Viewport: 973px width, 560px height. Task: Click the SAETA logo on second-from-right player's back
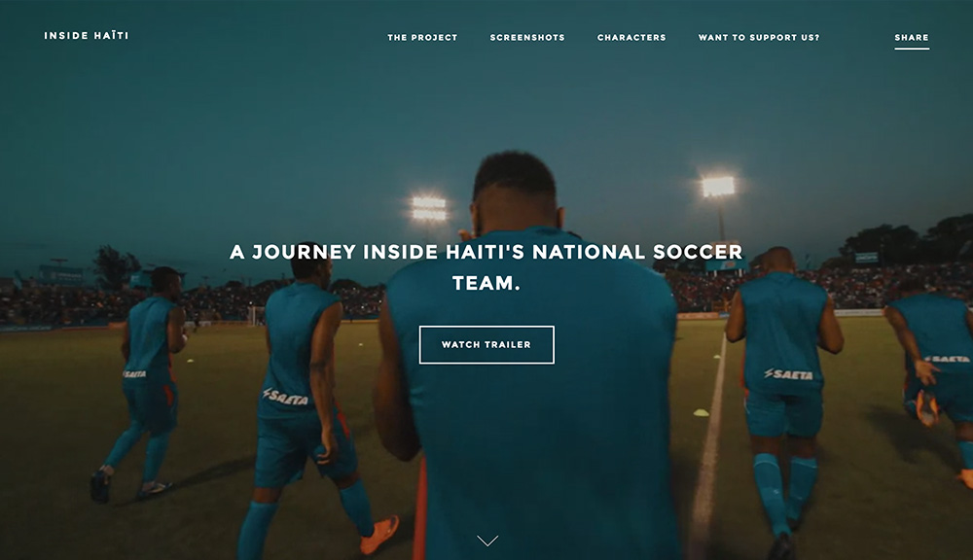(788, 374)
